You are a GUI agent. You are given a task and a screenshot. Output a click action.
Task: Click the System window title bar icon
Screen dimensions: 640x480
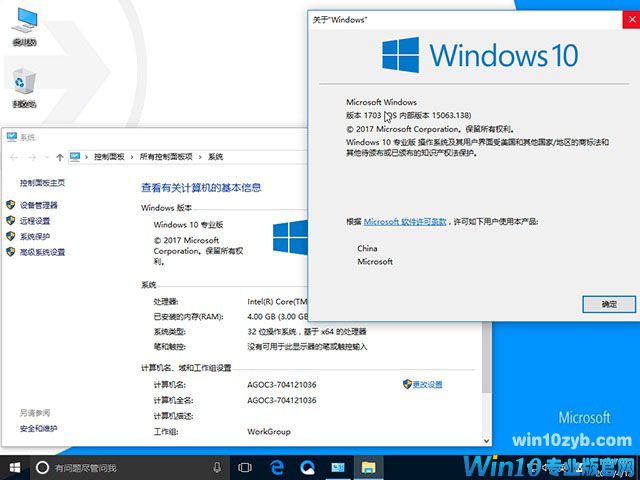(x=12, y=137)
